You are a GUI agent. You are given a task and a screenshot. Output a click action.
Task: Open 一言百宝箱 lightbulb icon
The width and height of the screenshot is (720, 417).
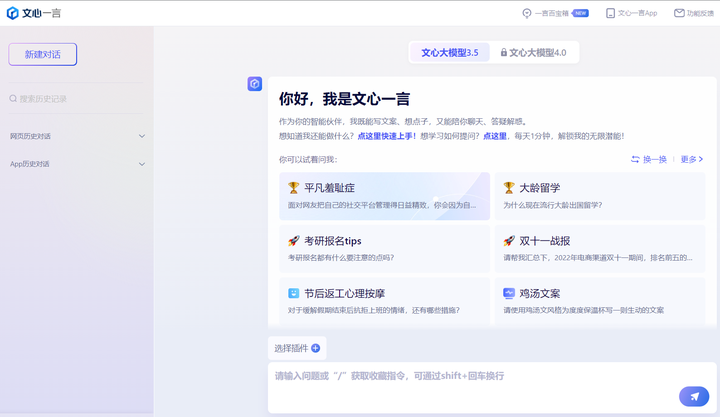[x=527, y=13]
